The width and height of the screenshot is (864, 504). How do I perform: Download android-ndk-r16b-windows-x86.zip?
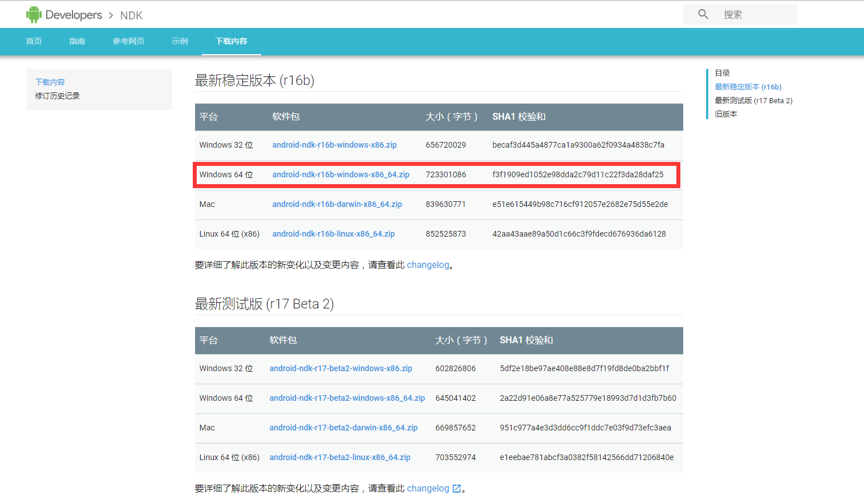click(x=335, y=145)
